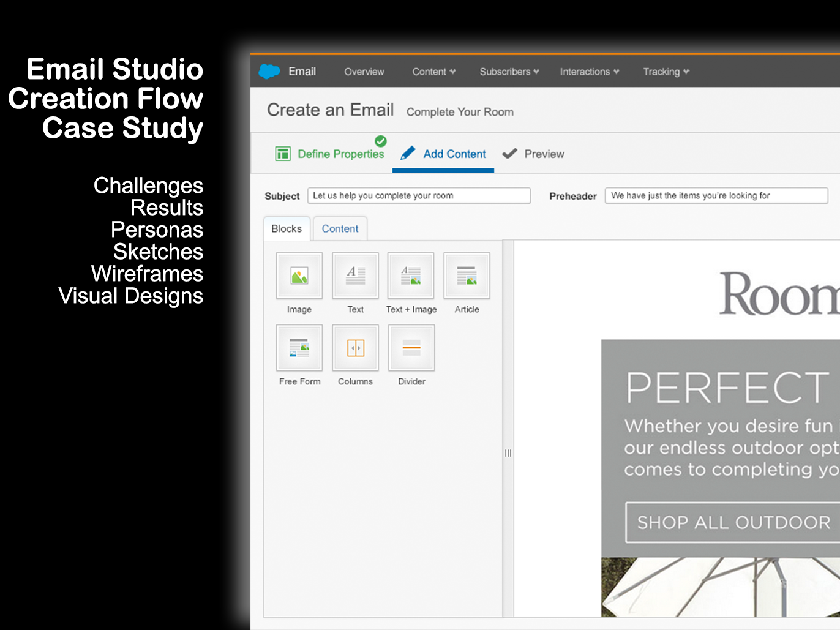
Task: Click the 'Whether you desire fun' paragraph
Action: [732, 448]
